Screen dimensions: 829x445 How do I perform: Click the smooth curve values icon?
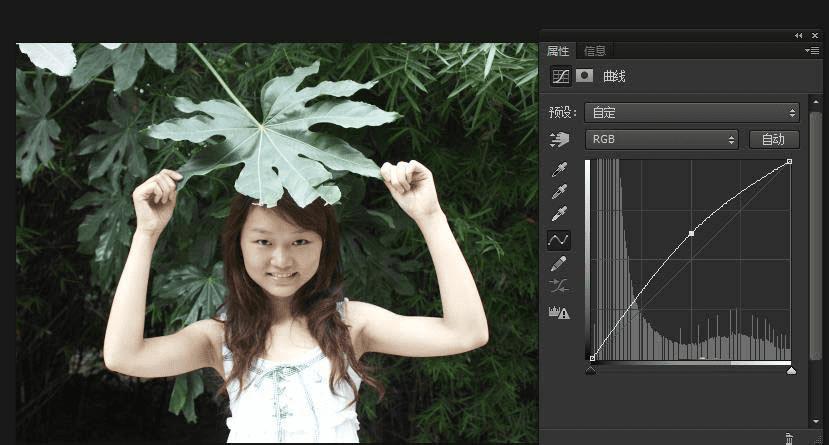point(560,286)
